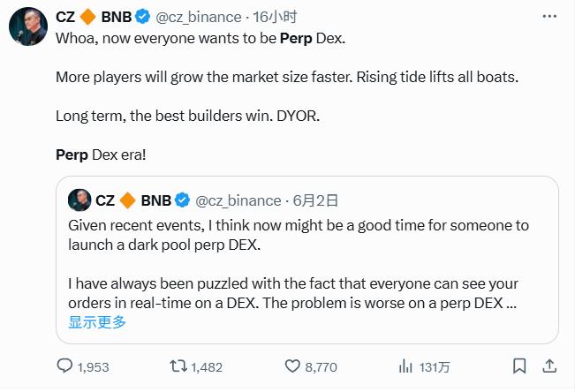This screenshot has width=575, height=392.
Task: Expand quoted tweet via 显示更多
Action: 97,322
